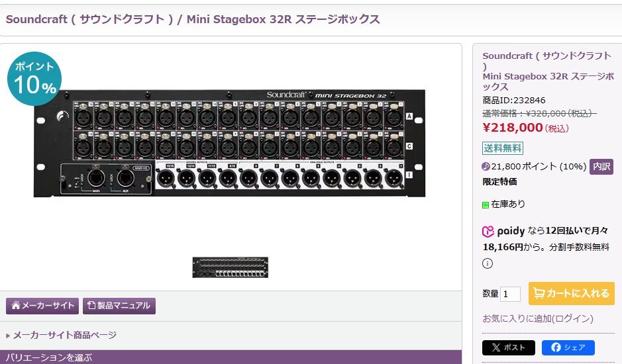This screenshot has width=622, height=364.
Task: Click the document icon on 製品マニュアル button
Action: click(x=91, y=305)
